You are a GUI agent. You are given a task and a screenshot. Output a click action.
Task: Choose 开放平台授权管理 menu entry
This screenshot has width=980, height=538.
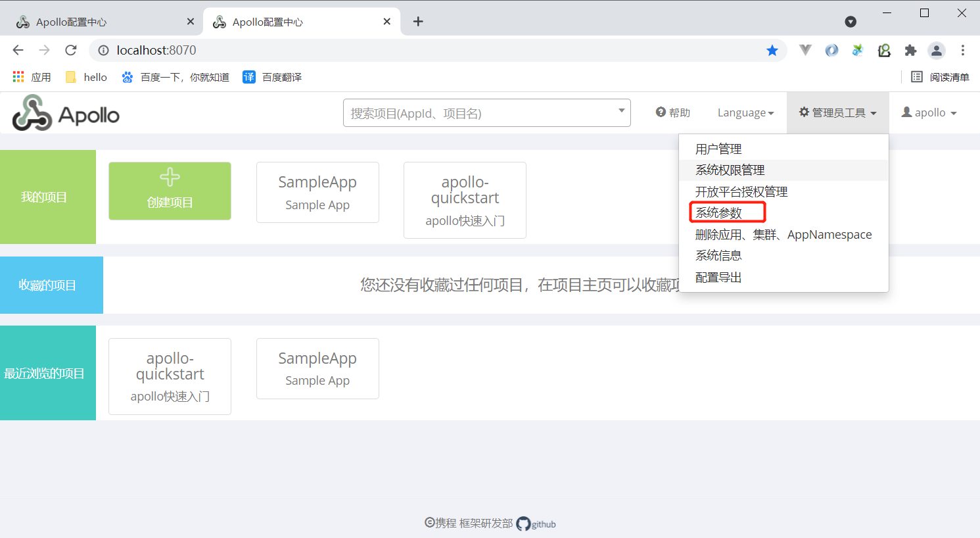[x=783, y=191]
